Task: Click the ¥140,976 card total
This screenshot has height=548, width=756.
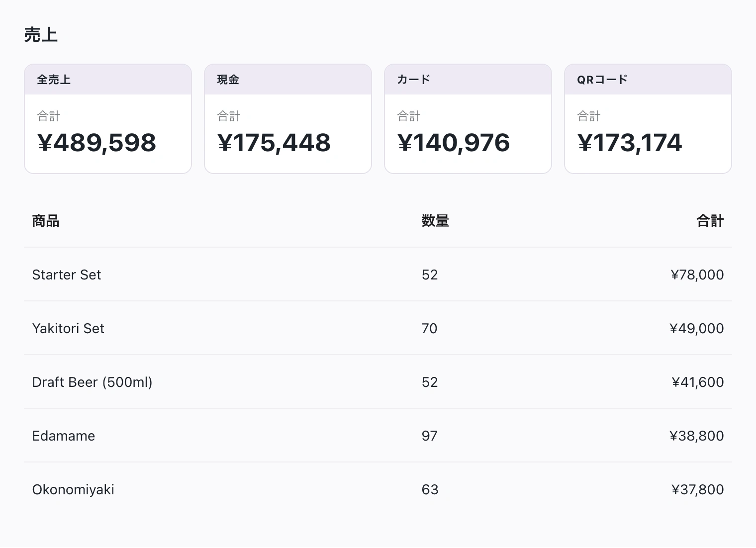Action: [454, 143]
